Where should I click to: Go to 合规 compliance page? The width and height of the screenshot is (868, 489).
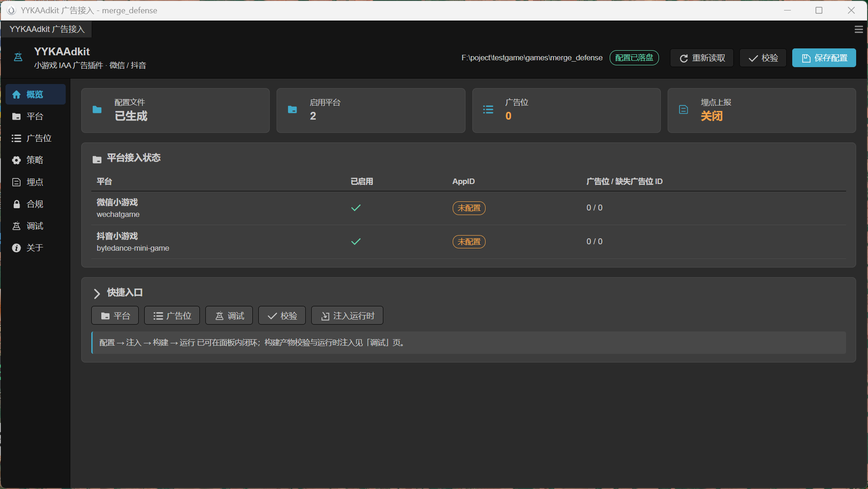(x=36, y=204)
